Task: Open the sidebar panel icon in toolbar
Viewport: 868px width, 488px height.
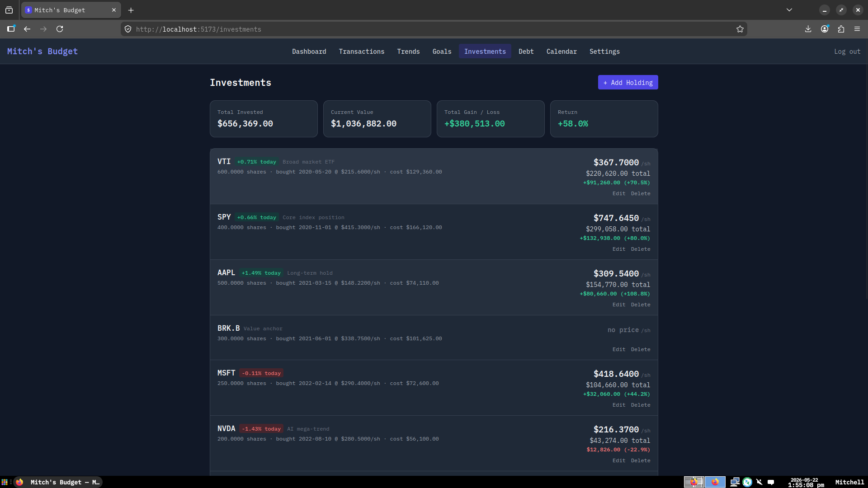Action: 11,29
